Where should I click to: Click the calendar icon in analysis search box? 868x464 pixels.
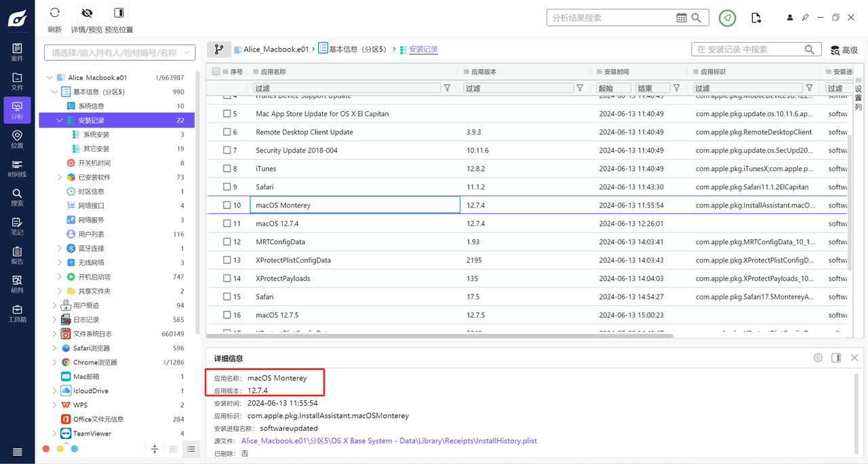click(682, 18)
